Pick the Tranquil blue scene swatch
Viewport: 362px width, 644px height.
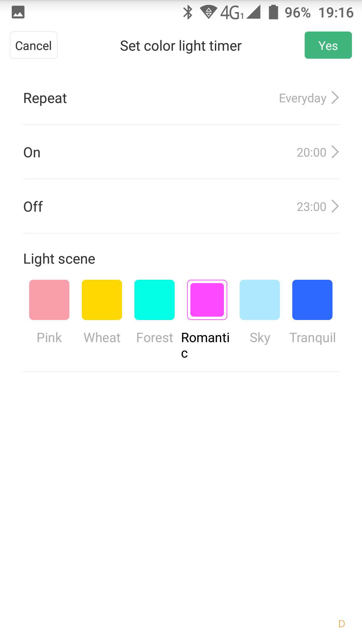click(x=312, y=300)
